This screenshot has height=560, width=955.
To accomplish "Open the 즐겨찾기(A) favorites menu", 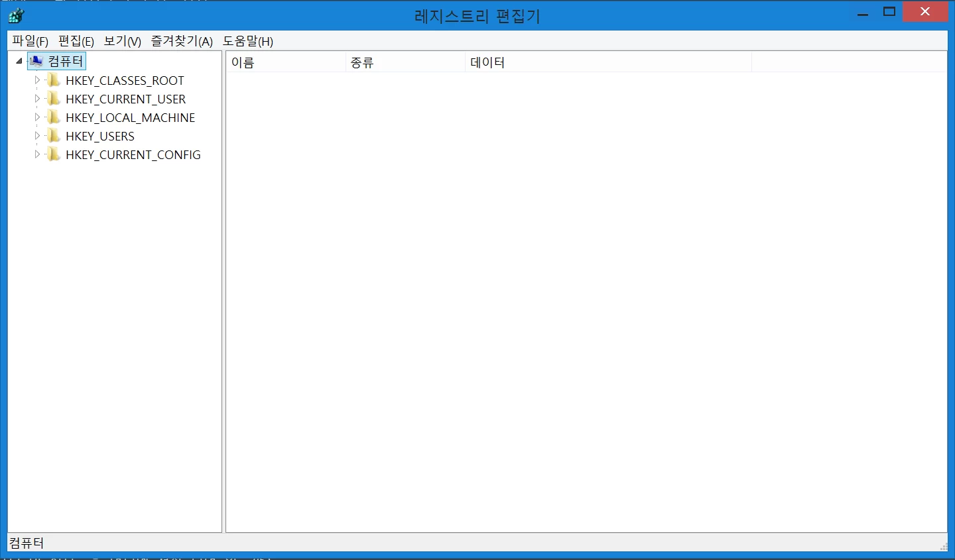I will (x=182, y=41).
